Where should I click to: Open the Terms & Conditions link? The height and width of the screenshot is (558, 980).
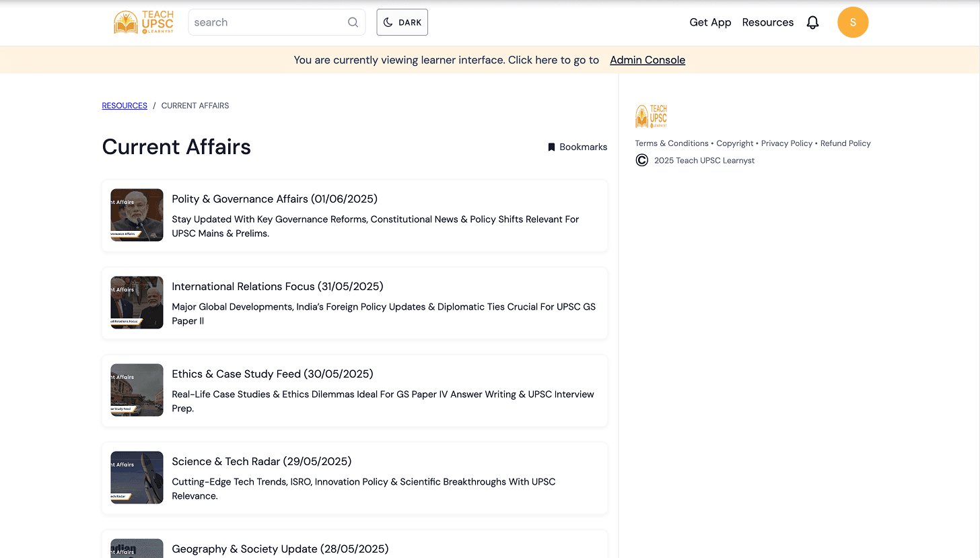click(672, 143)
